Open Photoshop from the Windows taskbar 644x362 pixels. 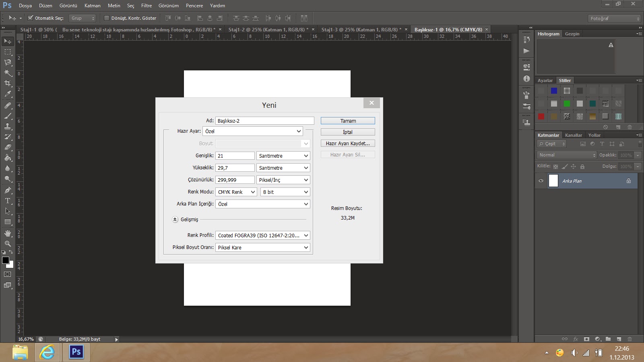[x=76, y=352]
